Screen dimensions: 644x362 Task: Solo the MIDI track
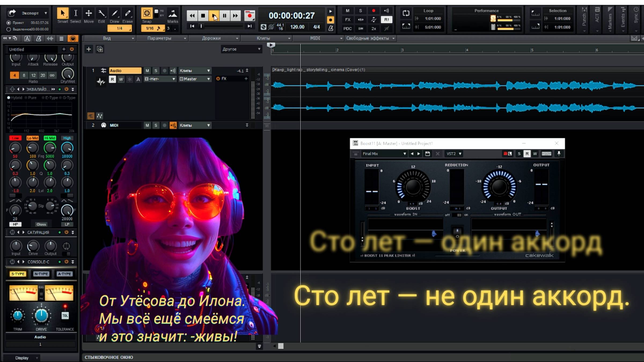pos(156,125)
